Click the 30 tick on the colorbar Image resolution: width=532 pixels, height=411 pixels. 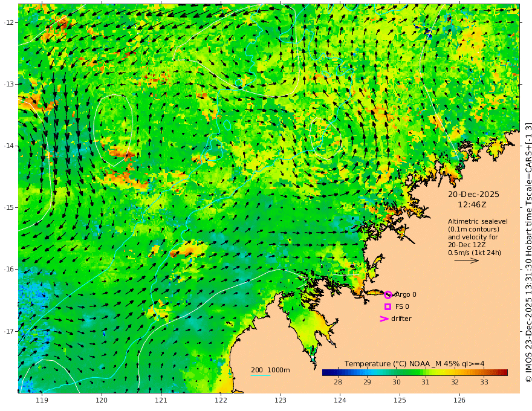(397, 382)
